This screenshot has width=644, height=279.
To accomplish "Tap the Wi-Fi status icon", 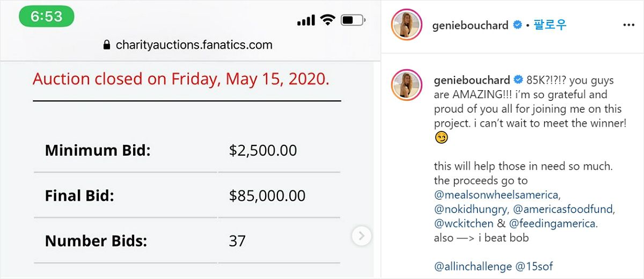I will [327, 20].
